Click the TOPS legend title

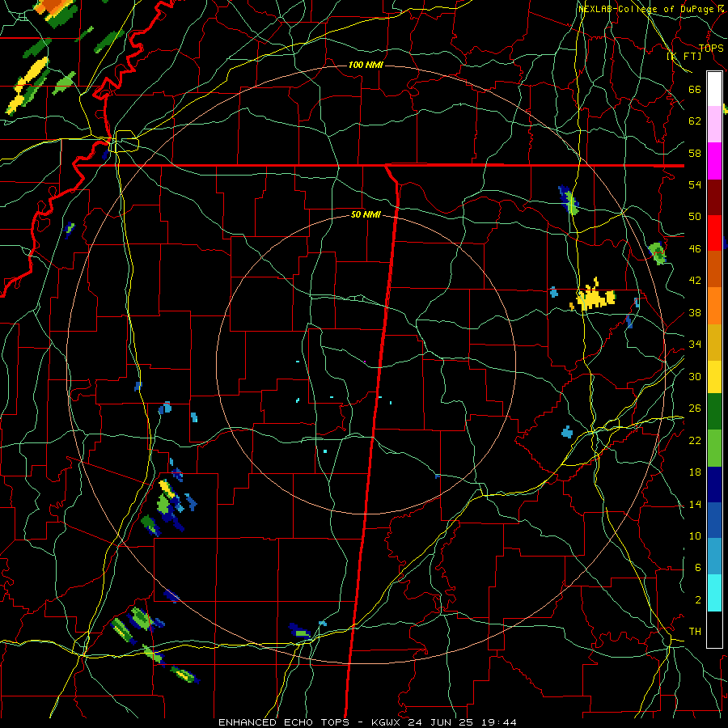pos(711,49)
